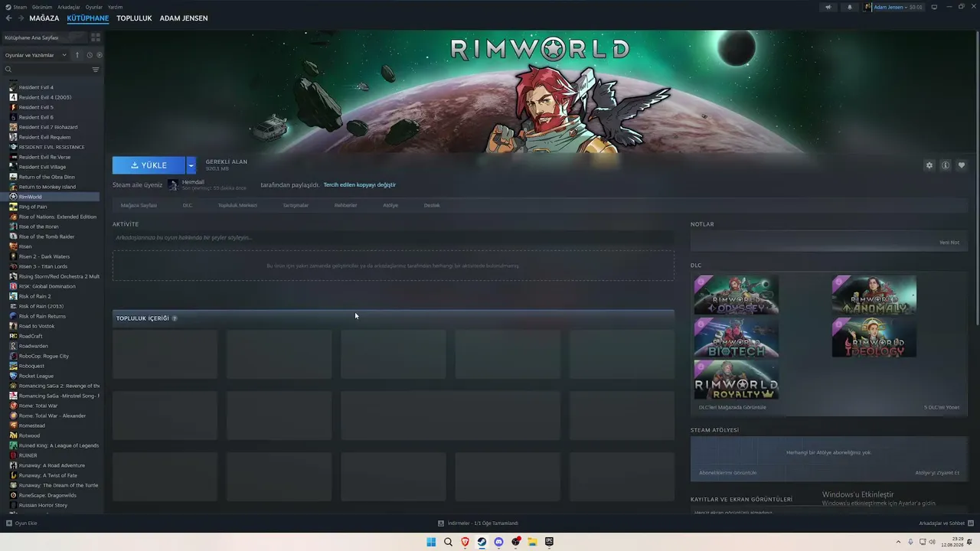Click the activity comment input field
The width and height of the screenshot is (980, 551).
pyautogui.click(x=394, y=238)
